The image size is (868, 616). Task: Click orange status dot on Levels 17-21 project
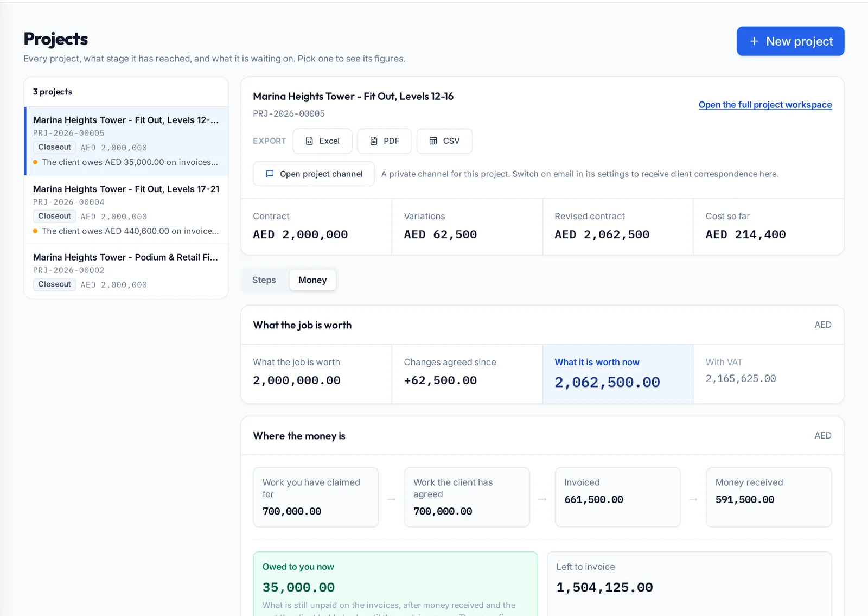tap(35, 231)
